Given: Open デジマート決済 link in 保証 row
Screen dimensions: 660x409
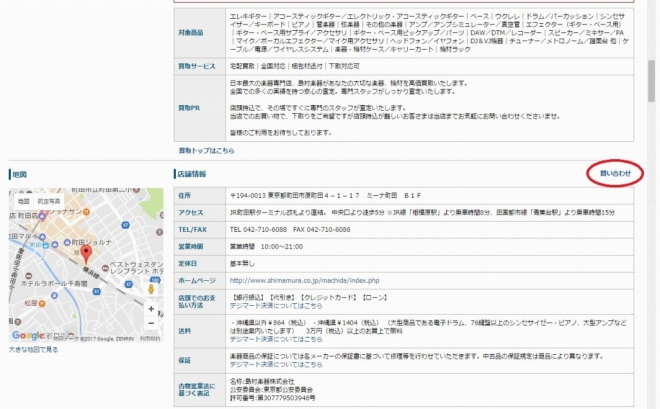Looking at the screenshot, I should pos(276,364).
